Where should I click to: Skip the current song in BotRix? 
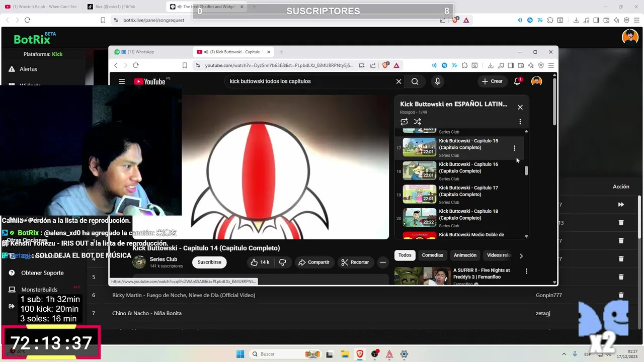pos(621,205)
